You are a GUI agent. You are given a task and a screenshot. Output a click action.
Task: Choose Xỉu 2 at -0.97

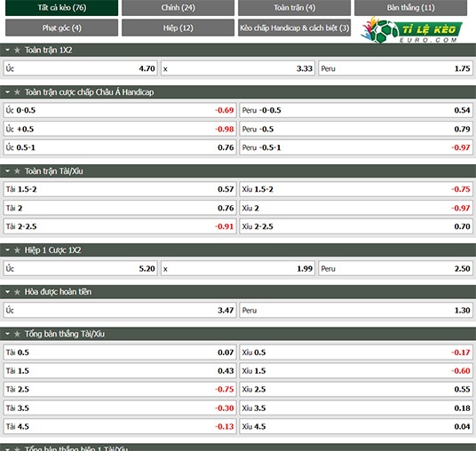356,208
